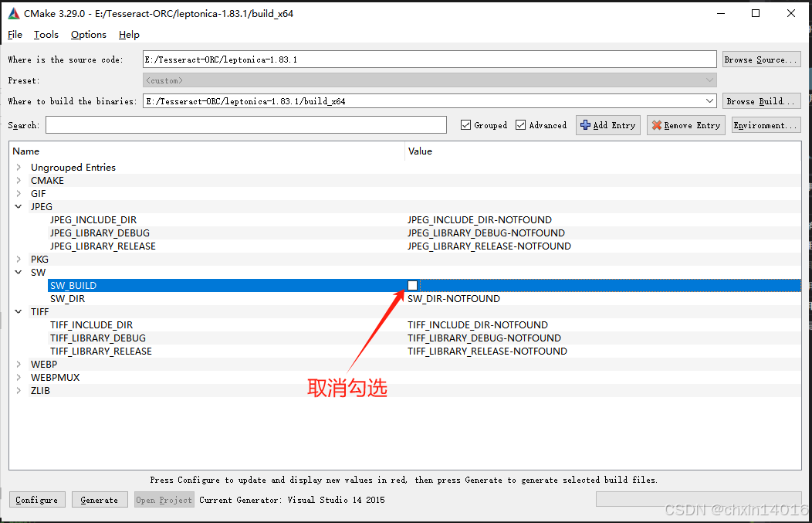812x523 pixels.
Task: Click the JPEG_LIBRARY_RELEASE-NOTFOUND value
Action: pyautogui.click(x=489, y=246)
